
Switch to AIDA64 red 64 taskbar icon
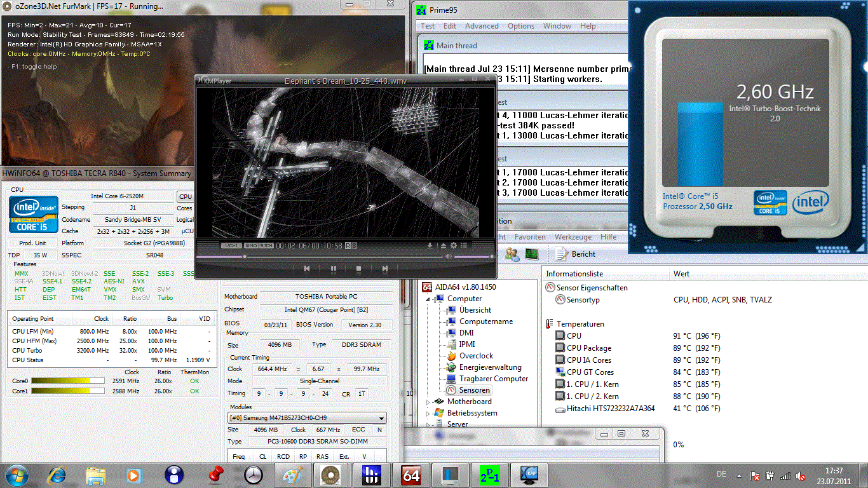(410, 474)
